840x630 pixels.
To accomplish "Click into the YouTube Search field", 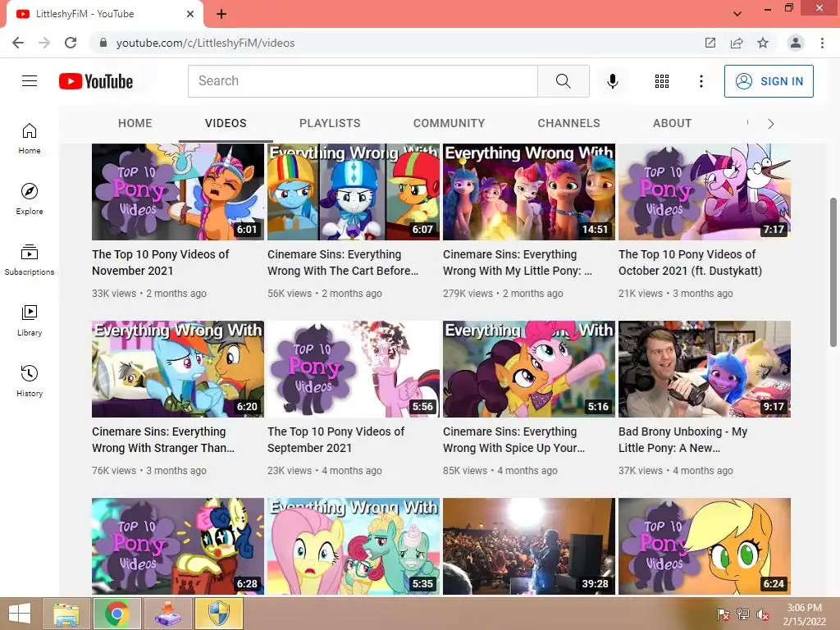I will (x=363, y=81).
